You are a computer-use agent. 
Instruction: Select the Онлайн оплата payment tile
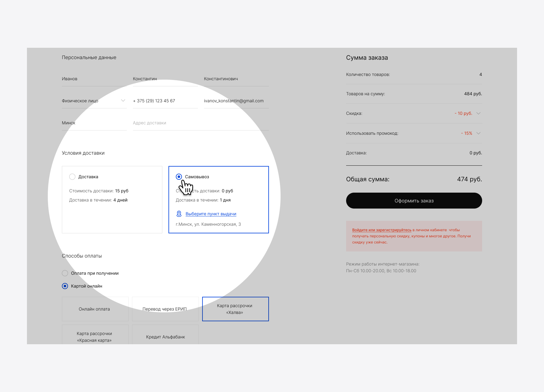95,309
